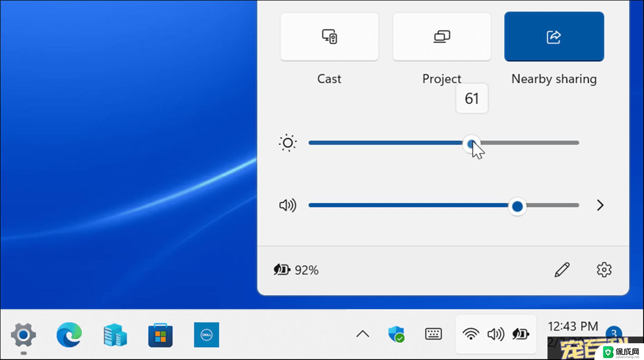
Task: Click the brightness value tooltip showing 61
Action: point(472,98)
